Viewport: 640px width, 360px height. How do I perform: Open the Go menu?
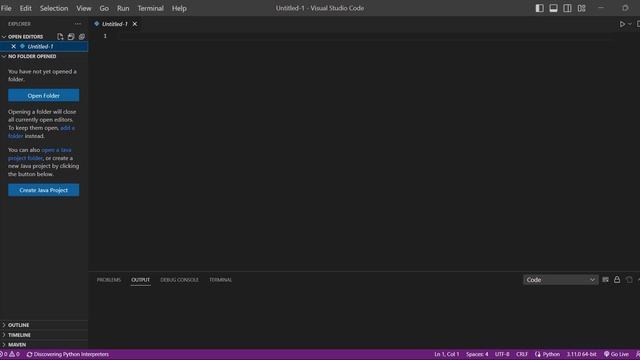click(104, 8)
